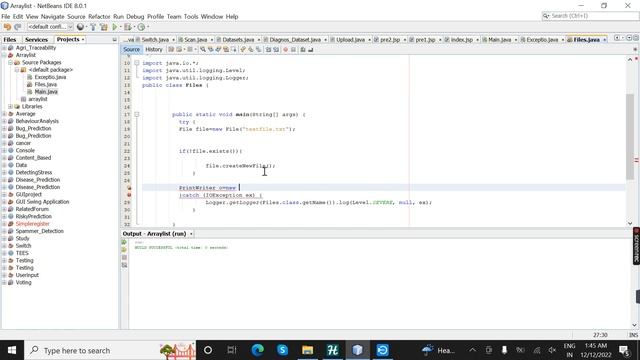The height and width of the screenshot is (360, 640).
Task: Click the Start Macro Recording red icon
Action: coord(286,49)
